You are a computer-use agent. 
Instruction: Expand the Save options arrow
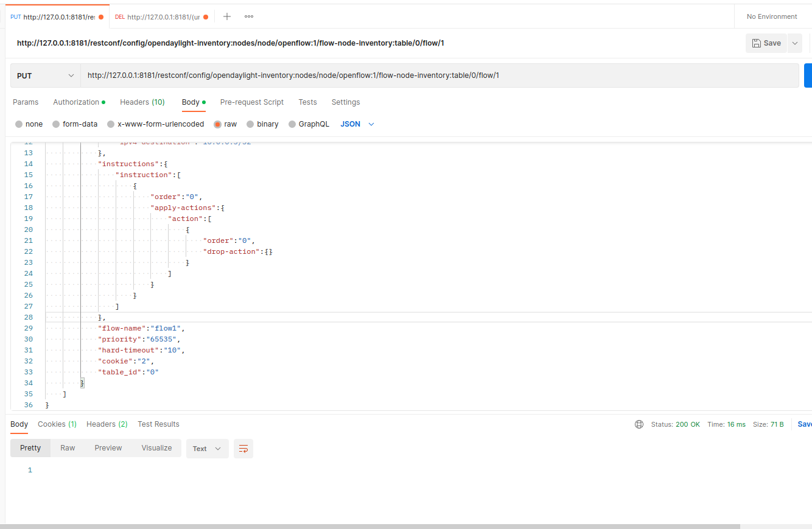794,43
